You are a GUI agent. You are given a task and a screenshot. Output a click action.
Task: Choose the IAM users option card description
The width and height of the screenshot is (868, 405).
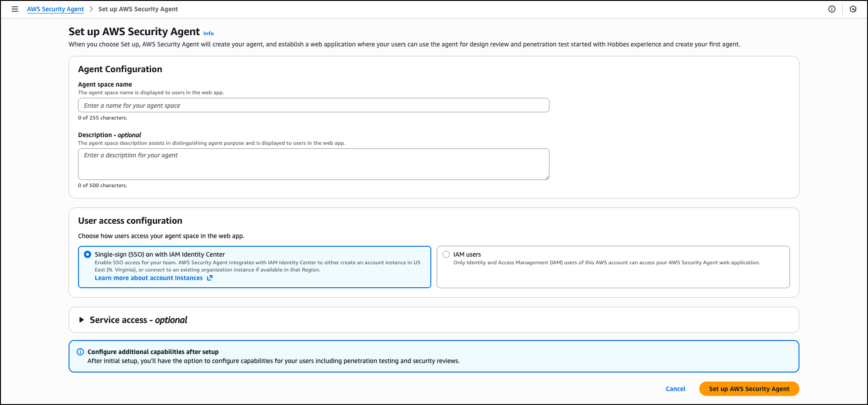606,262
